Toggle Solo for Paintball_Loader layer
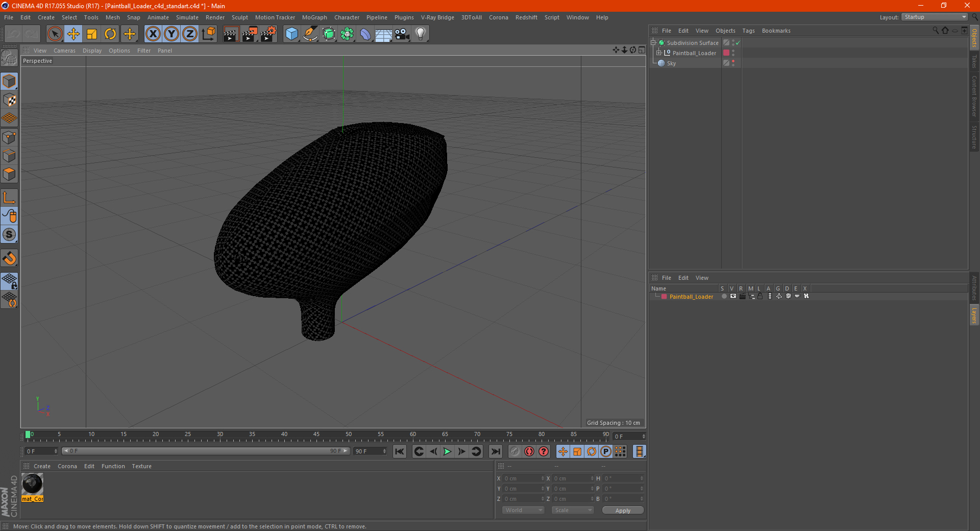 tap(724, 296)
